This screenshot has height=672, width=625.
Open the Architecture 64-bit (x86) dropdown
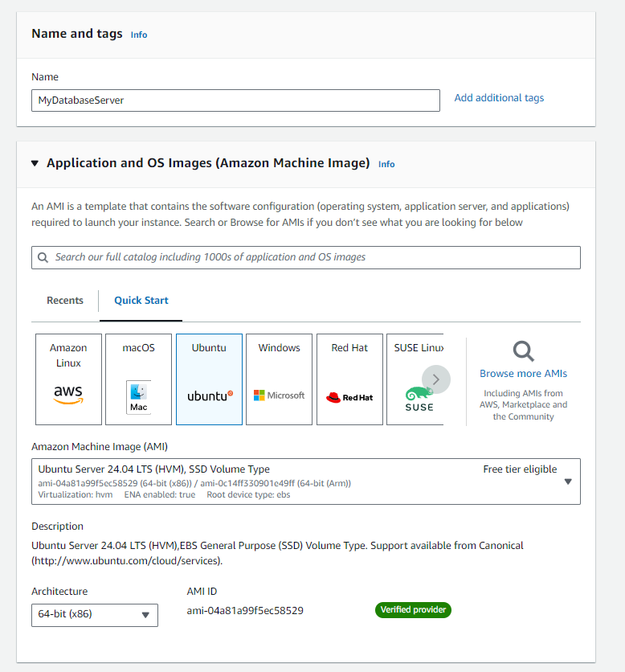pyautogui.click(x=95, y=615)
